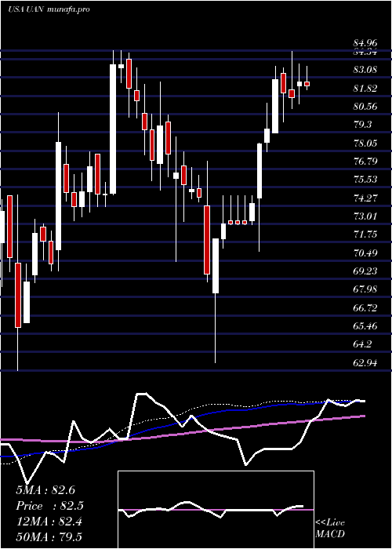Select the 80.56 price axis label
Screen dimensions: 392x549
[x=365, y=106]
